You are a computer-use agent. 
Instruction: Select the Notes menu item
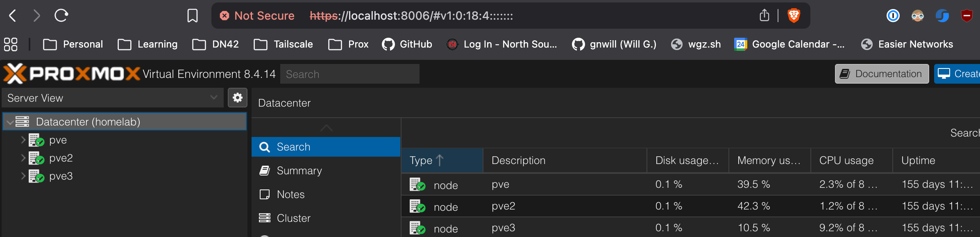[x=290, y=194]
